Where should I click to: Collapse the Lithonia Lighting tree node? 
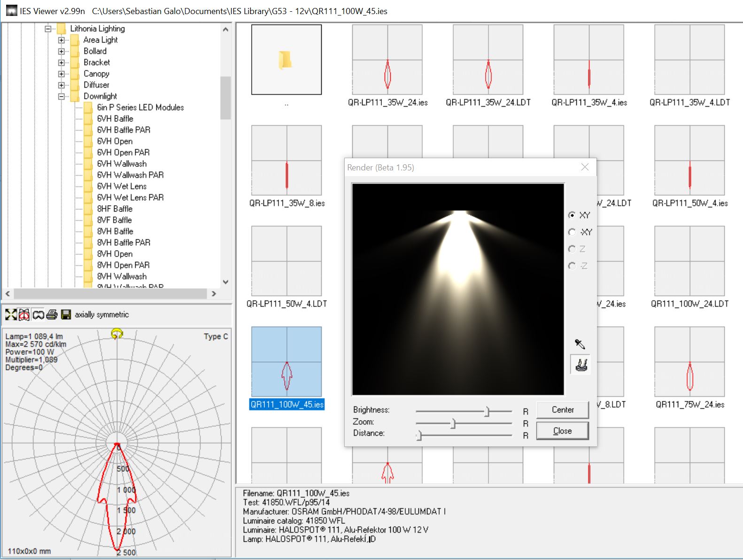click(x=48, y=29)
